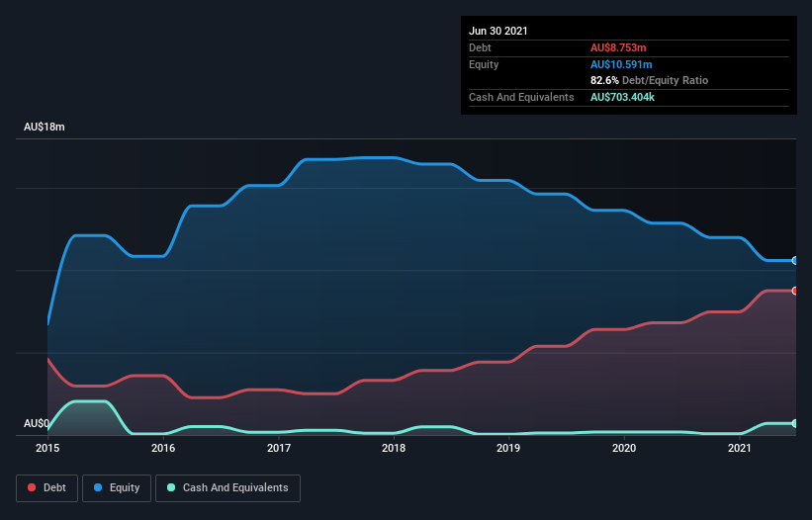Toggle Cash And Equivalents legend button

click(227, 488)
